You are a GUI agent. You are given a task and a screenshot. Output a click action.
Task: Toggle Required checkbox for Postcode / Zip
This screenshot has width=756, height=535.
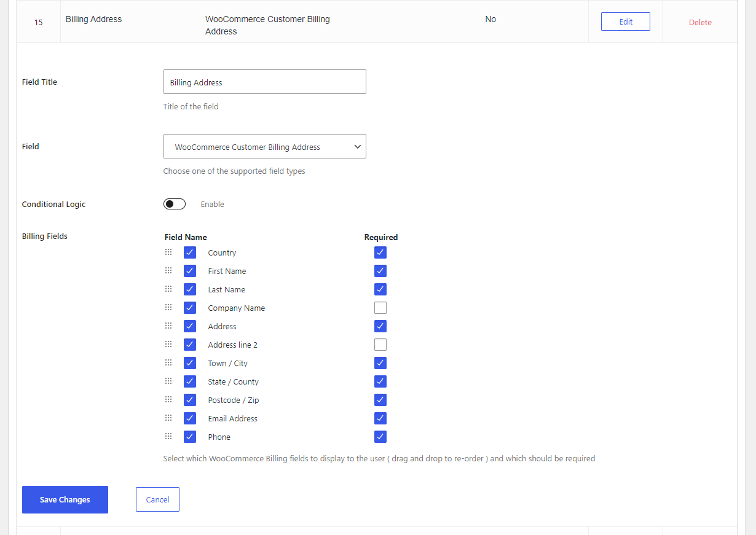point(380,400)
